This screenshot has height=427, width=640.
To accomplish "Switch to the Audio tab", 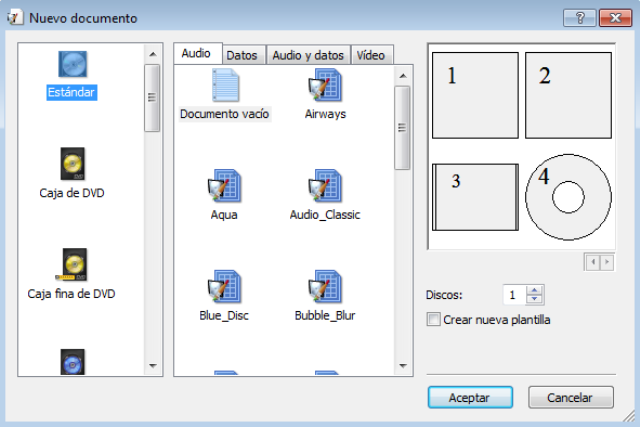I will [198, 53].
